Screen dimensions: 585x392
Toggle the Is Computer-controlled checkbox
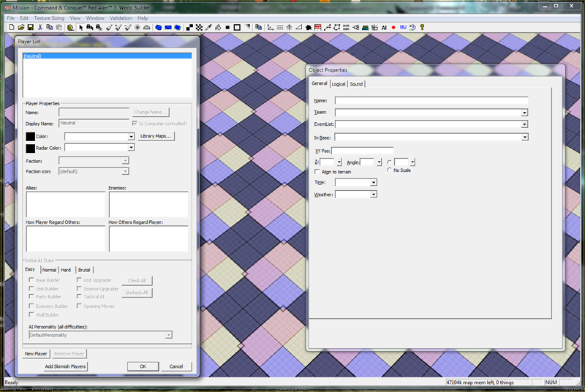pos(135,124)
